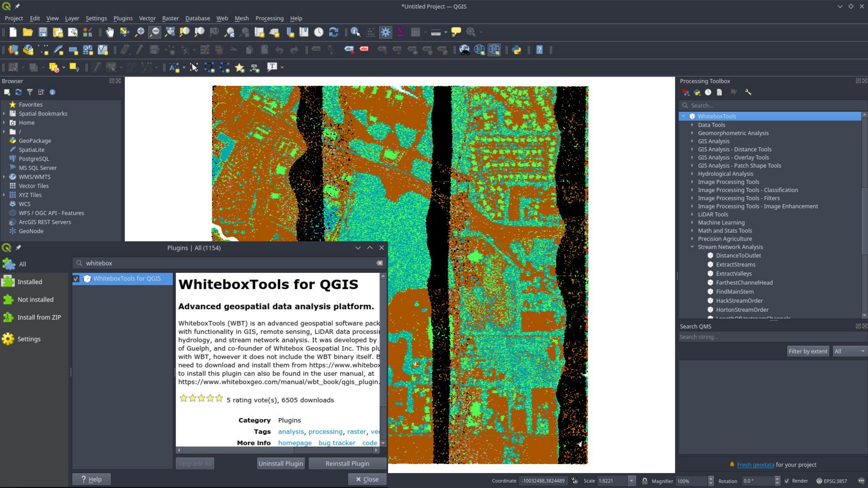Open the Python Console icon
Image resolution: width=868 pixels, height=488 pixels.
(516, 50)
